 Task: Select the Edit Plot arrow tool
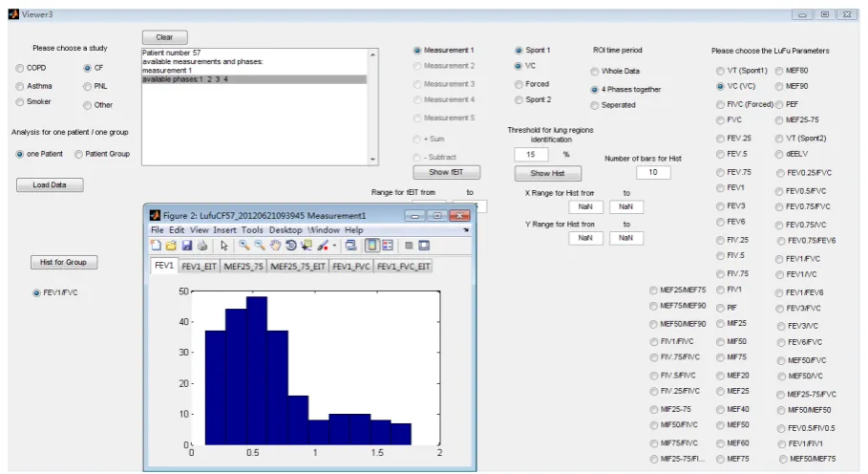[x=223, y=246]
